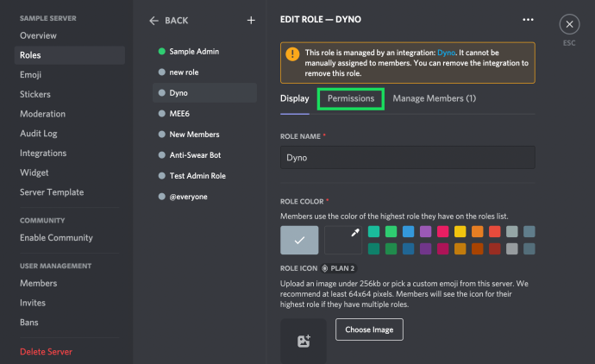
Task: Close settings with the ESC X button
Action: (x=569, y=24)
